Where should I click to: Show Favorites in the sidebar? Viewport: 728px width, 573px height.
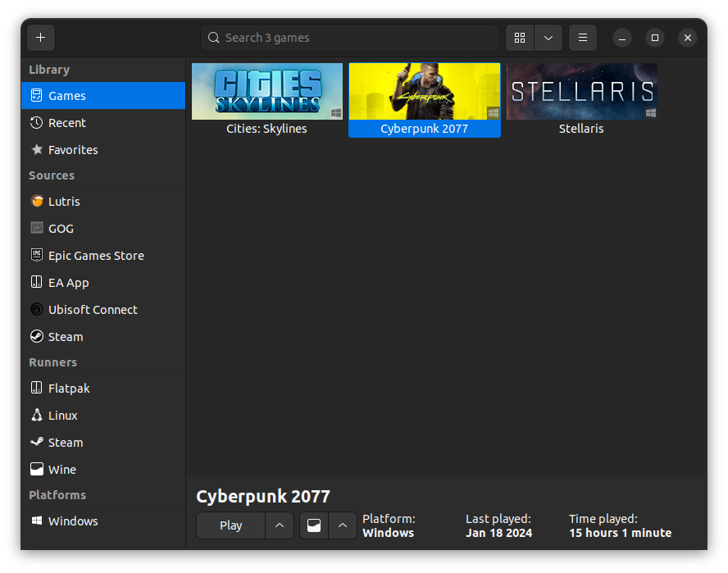coord(103,149)
